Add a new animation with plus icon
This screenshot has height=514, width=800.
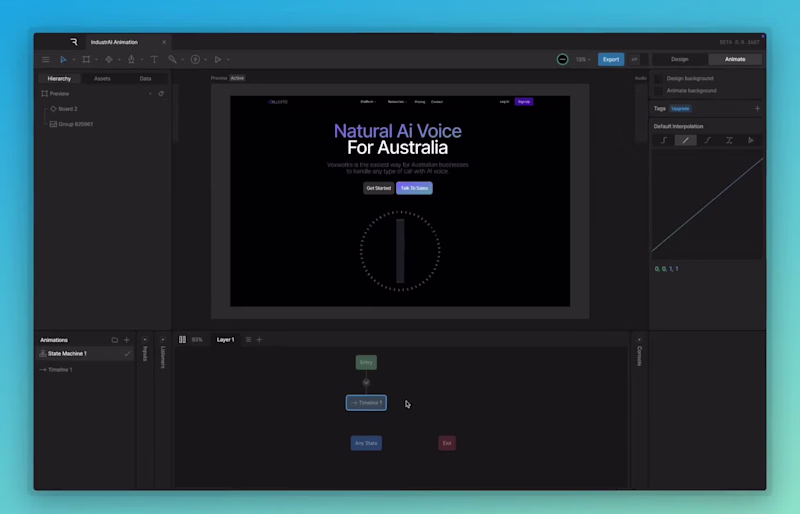coord(127,340)
